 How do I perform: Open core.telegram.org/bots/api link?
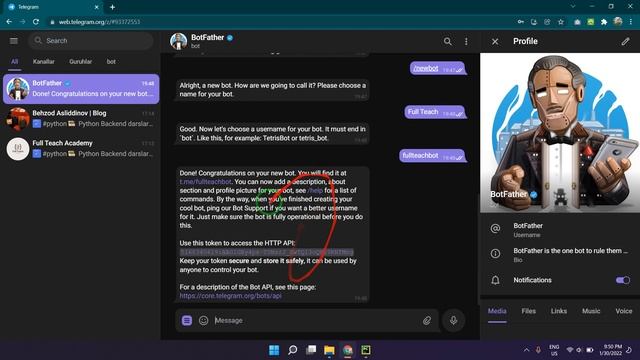click(231, 296)
